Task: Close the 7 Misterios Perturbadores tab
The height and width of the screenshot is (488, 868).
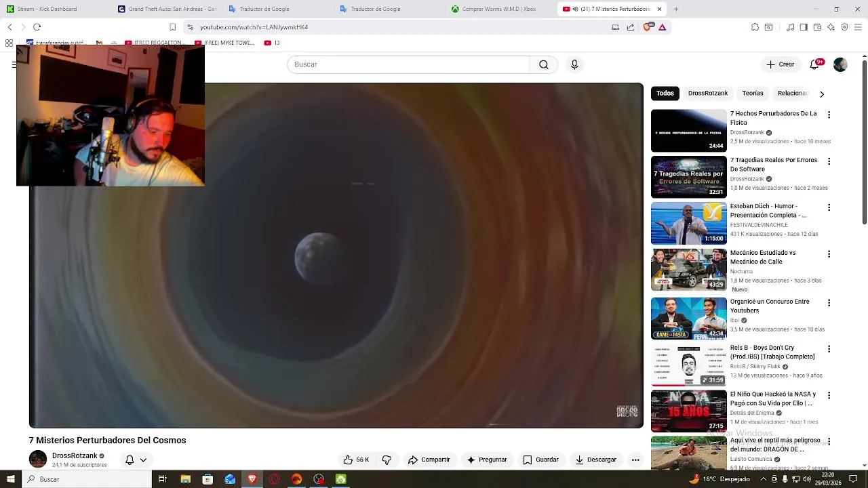Action: [x=659, y=9]
